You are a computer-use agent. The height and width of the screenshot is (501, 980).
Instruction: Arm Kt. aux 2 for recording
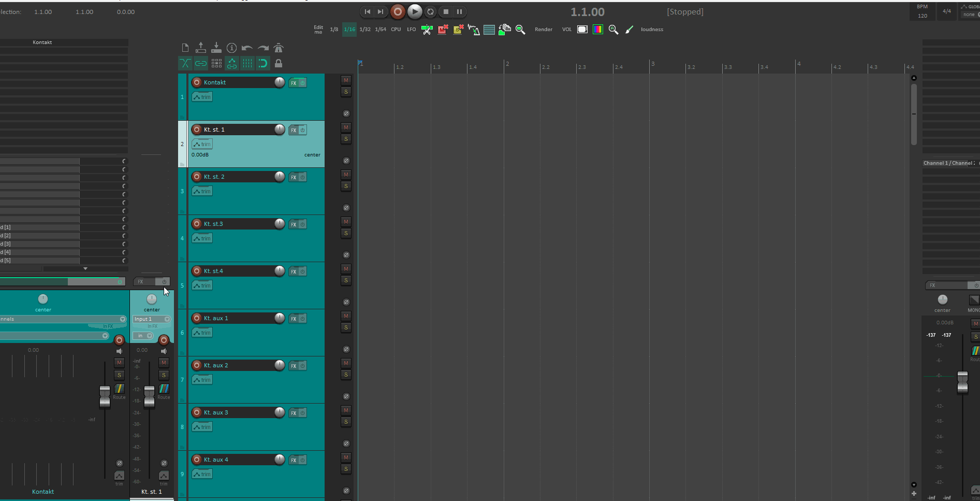(x=197, y=365)
